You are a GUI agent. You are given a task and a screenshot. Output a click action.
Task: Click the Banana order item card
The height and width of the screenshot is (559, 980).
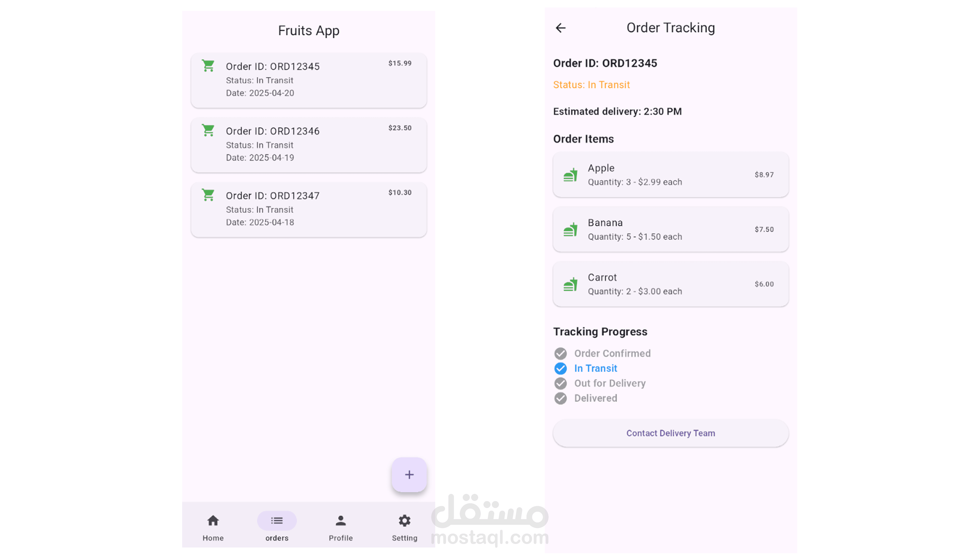pyautogui.click(x=670, y=230)
